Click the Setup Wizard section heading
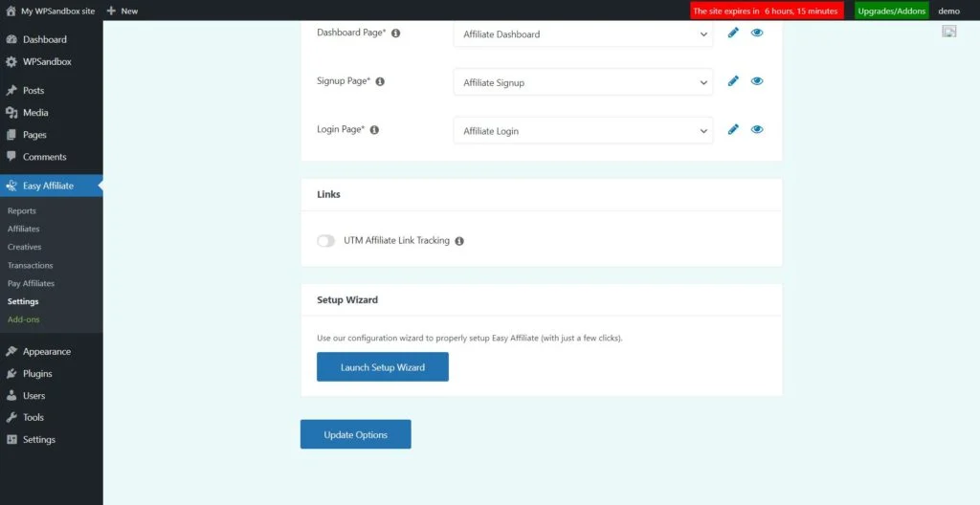Viewport: 980px width, 505px height. point(347,300)
